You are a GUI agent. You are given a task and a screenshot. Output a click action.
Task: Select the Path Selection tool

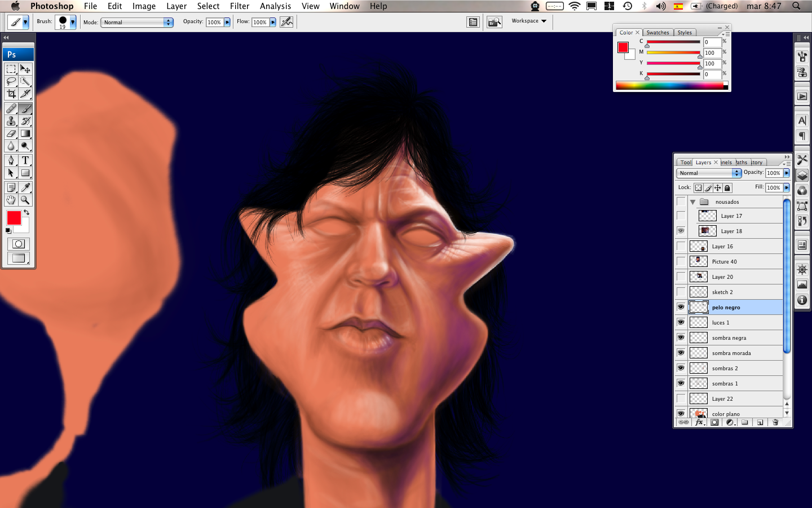pyautogui.click(x=11, y=173)
